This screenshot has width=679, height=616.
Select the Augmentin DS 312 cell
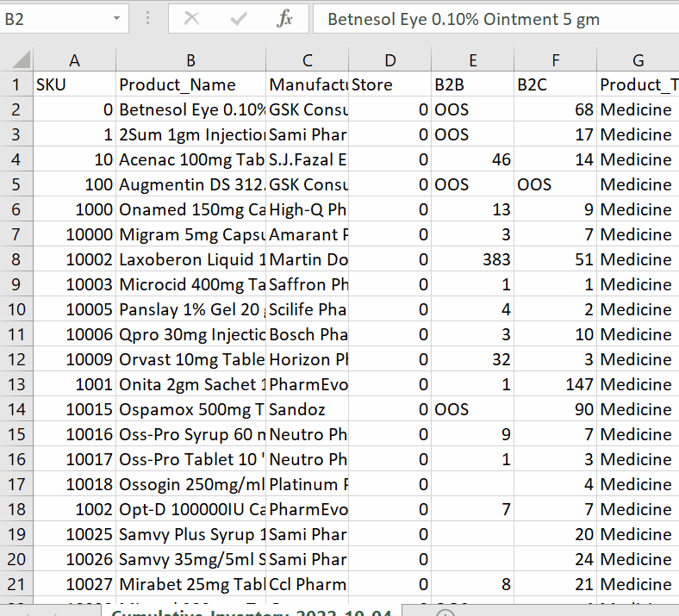click(x=190, y=184)
